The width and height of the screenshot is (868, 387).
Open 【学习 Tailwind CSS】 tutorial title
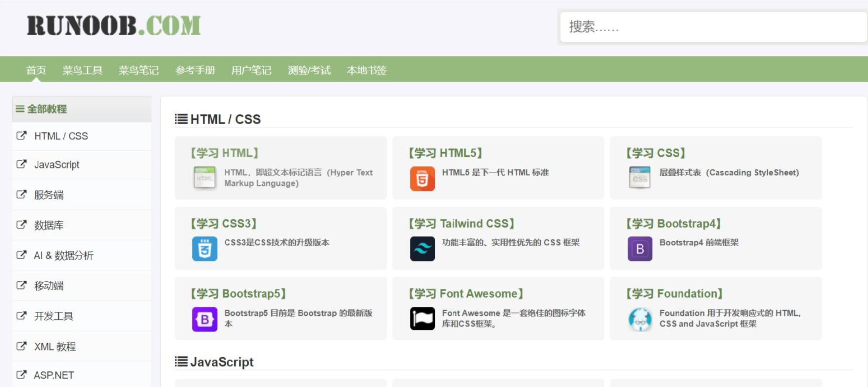462,224
